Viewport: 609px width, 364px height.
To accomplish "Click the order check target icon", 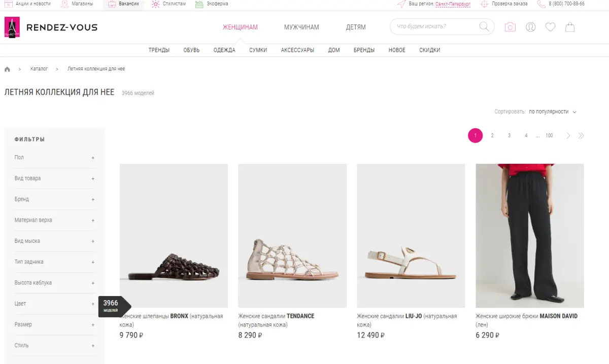I will click(x=484, y=4).
